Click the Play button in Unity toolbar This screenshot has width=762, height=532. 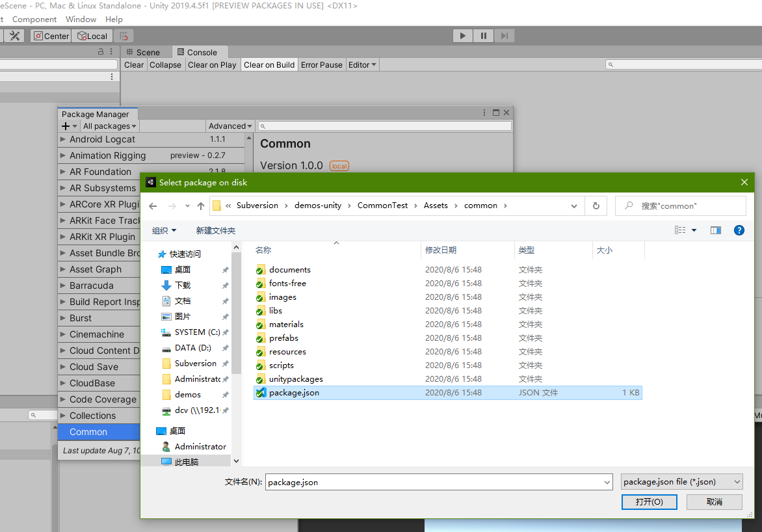pos(462,36)
